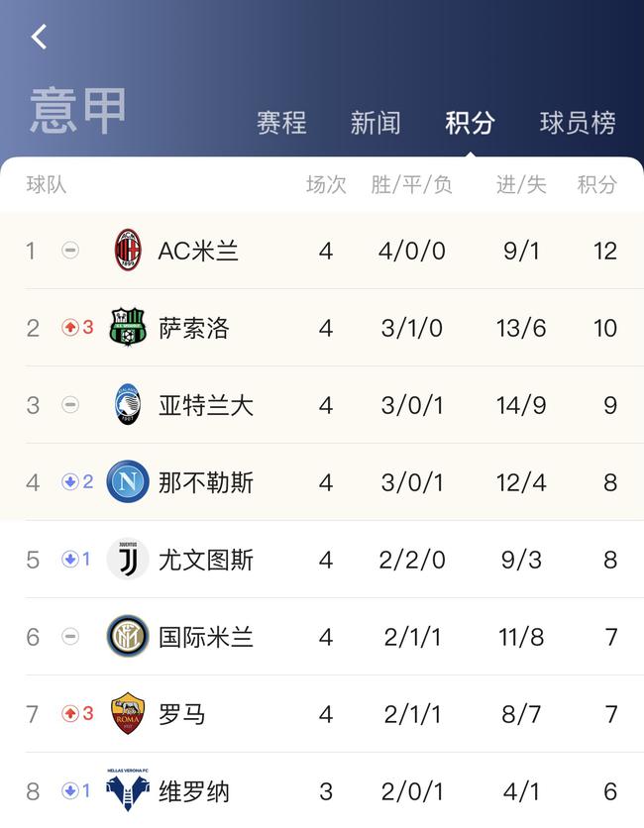Select the 亚特兰大 team badge
This screenshot has width=644, height=828.
(x=128, y=404)
